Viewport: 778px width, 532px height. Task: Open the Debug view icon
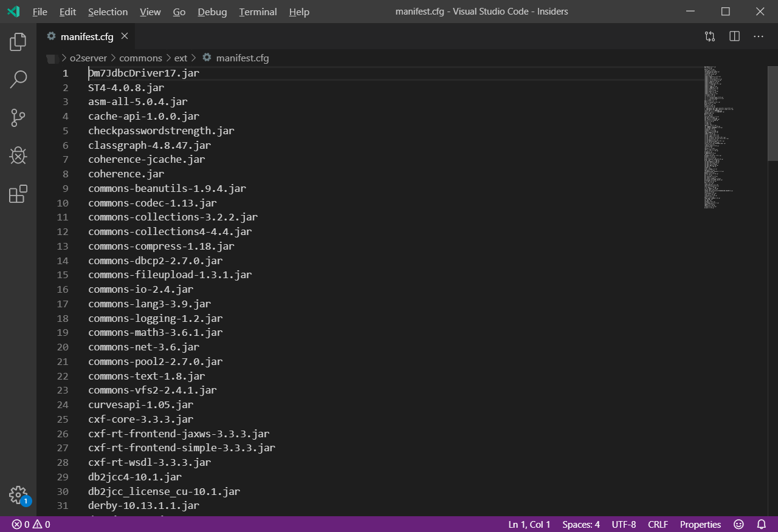coord(18,156)
